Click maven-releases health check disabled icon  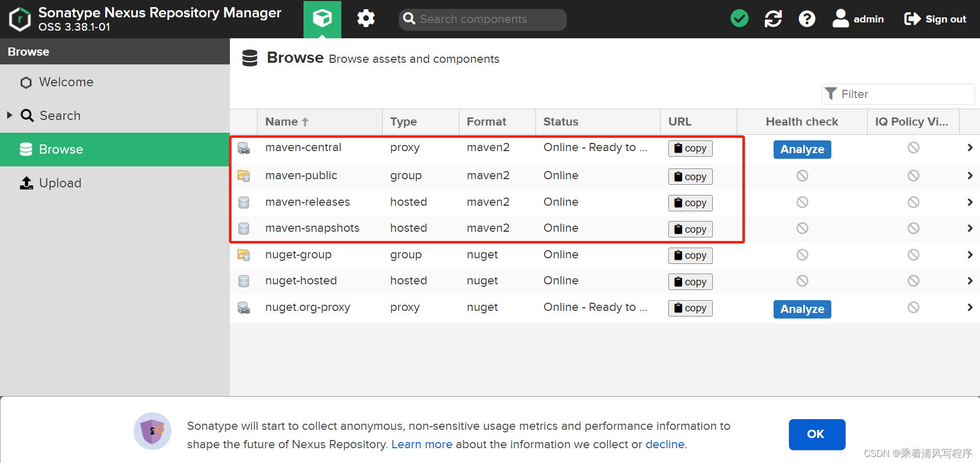[802, 202]
